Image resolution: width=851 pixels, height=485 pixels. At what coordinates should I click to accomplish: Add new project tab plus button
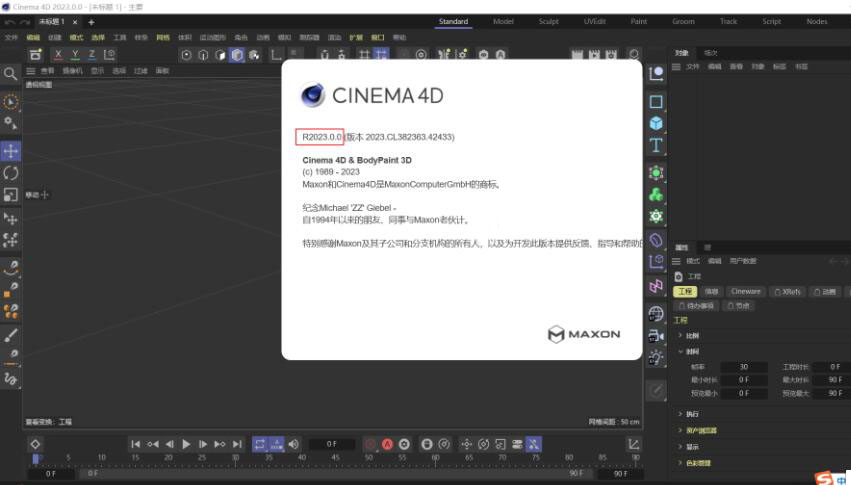tap(91, 22)
